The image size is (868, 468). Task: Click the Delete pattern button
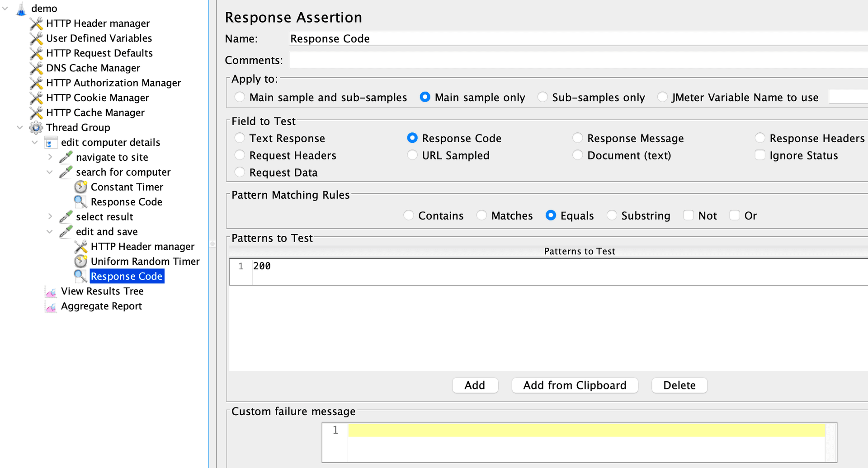(679, 385)
